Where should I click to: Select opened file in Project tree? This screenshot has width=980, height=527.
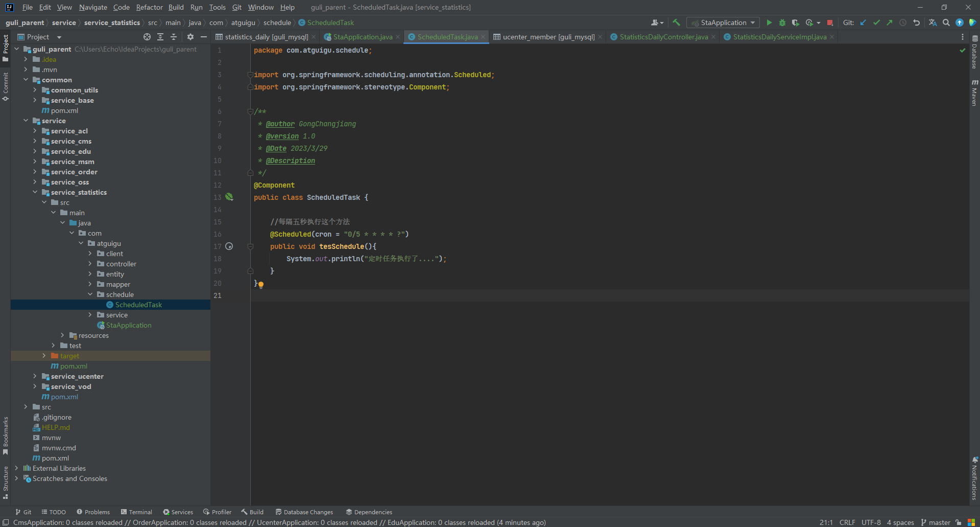click(x=147, y=37)
